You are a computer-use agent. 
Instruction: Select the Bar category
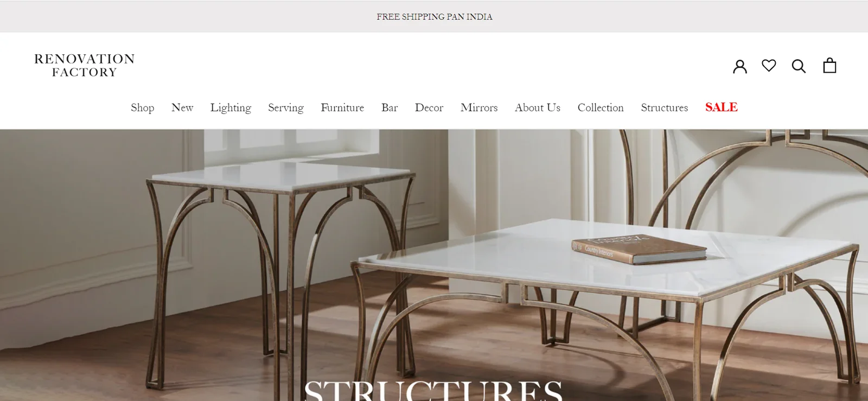[x=390, y=107]
